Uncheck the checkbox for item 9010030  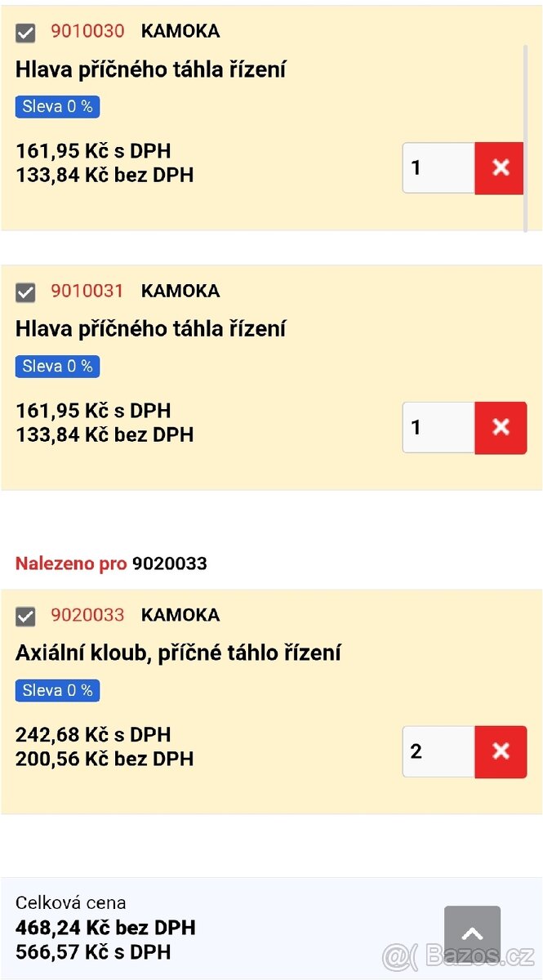coord(25,33)
